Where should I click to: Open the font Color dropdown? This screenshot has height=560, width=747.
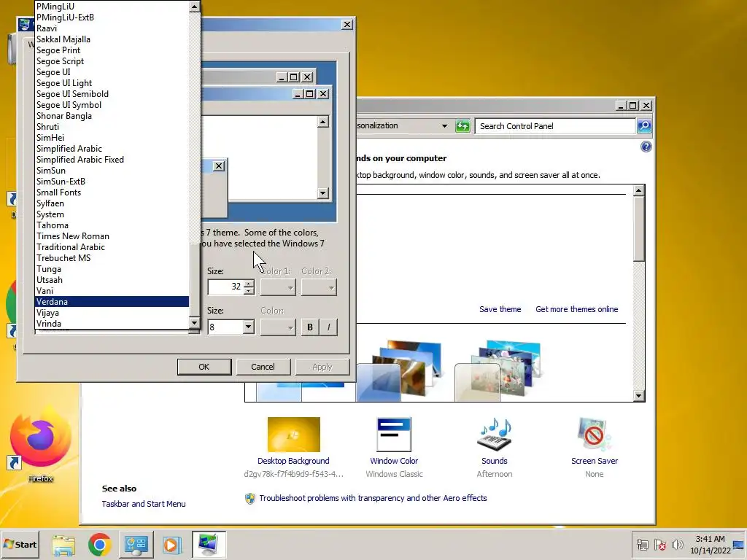tap(278, 327)
